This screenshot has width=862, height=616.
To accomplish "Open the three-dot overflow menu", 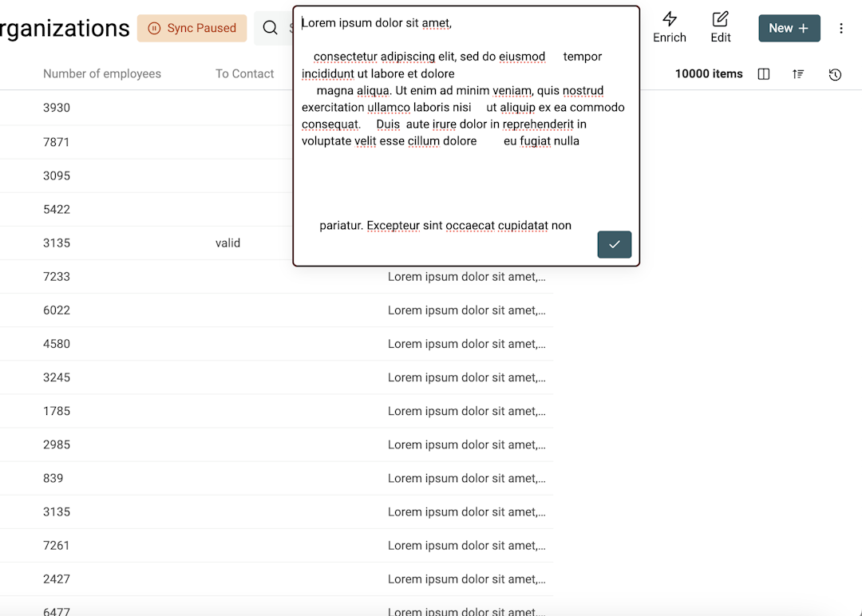I will click(x=841, y=28).
